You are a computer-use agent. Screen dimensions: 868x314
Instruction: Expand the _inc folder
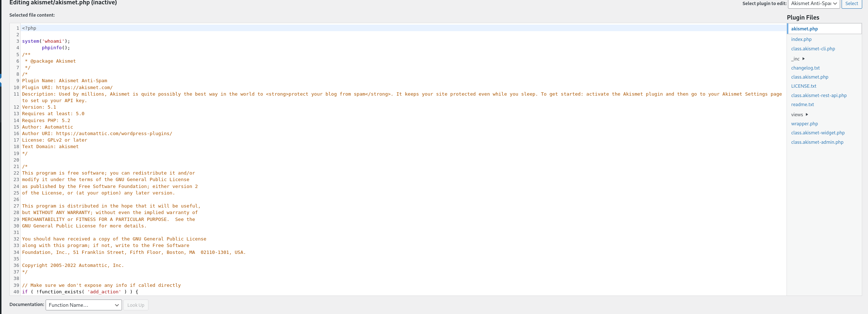pos(798,59)
